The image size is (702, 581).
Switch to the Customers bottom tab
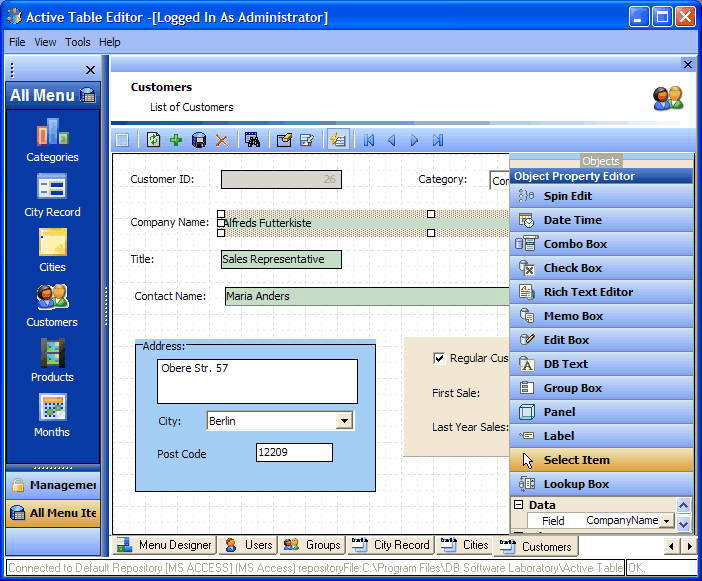536,547
